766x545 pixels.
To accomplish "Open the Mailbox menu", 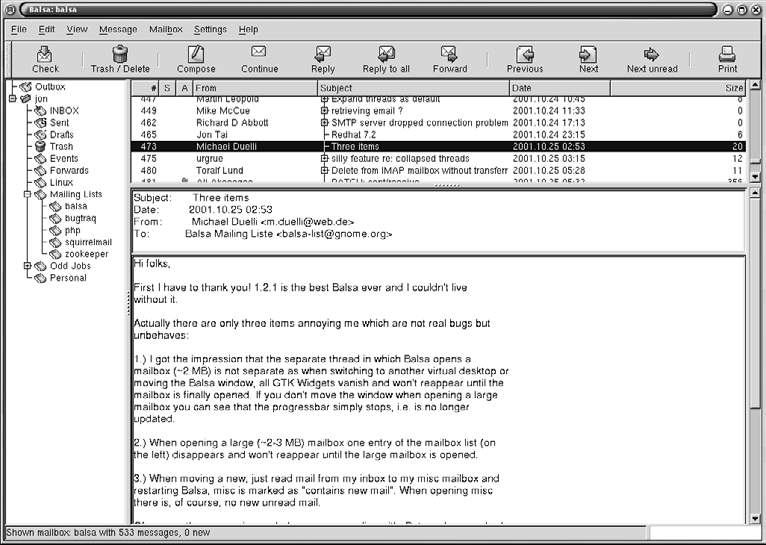I will point(166,30).
